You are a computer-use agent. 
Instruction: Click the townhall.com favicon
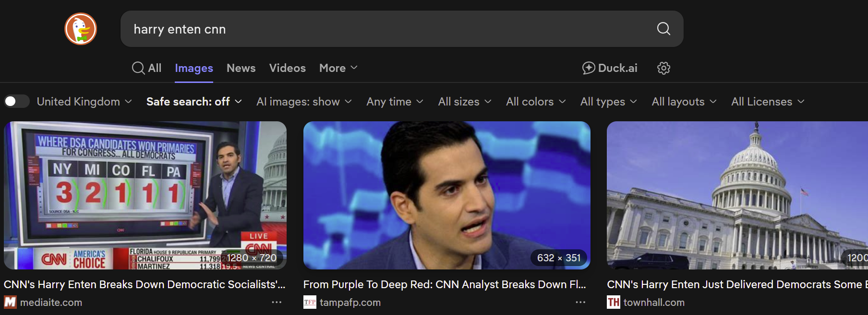[613, 302]
